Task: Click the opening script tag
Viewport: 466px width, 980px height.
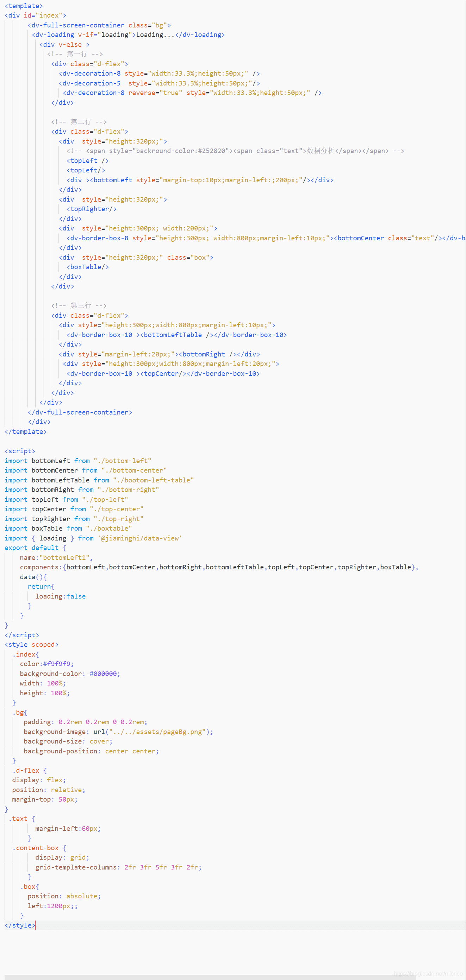Action: click(x=20, y=451)
